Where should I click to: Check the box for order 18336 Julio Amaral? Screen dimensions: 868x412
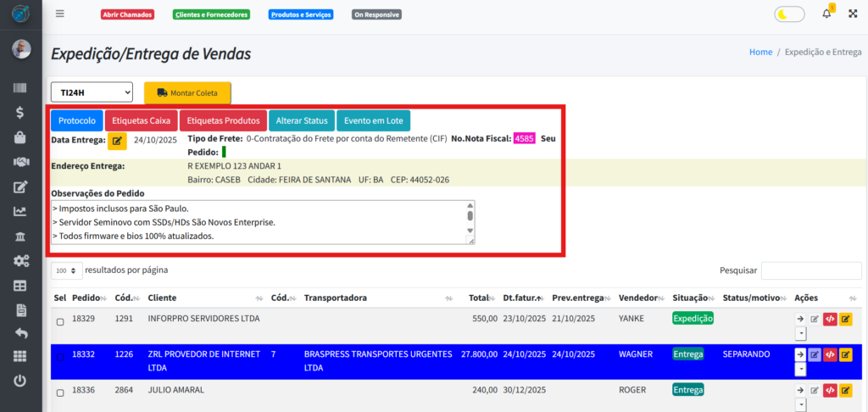point(59,393)
